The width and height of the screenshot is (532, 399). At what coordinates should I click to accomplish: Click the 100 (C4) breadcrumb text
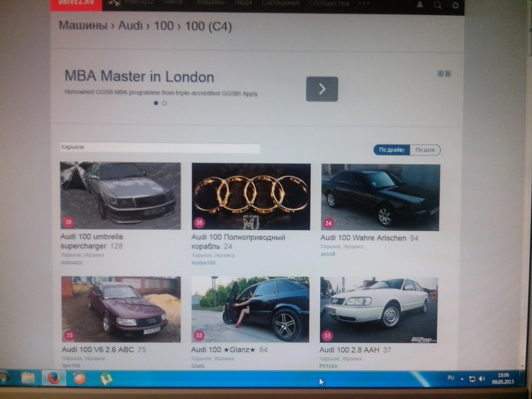coord(208,26)
